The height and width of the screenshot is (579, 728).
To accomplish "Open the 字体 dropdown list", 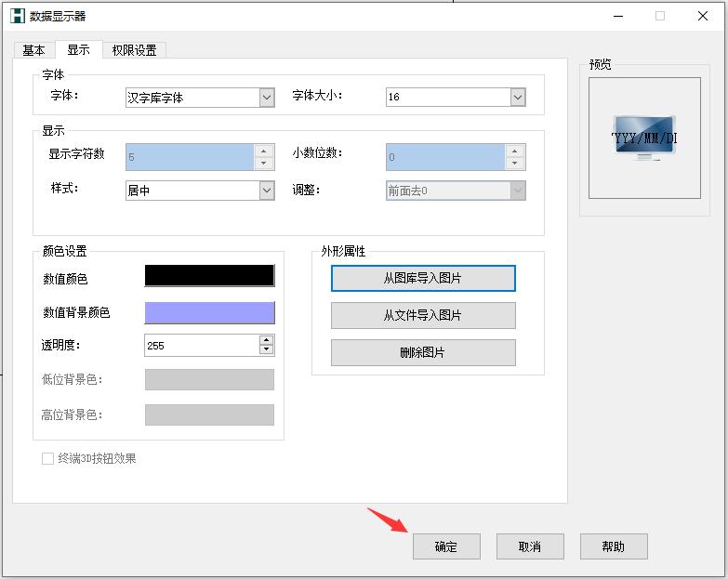I will (267, 98).
